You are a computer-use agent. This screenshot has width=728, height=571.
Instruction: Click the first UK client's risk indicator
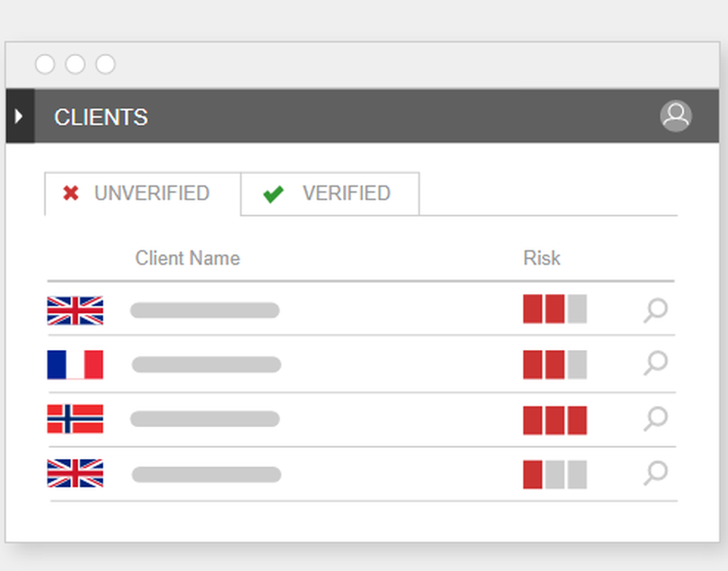click(x=555, y=308)
